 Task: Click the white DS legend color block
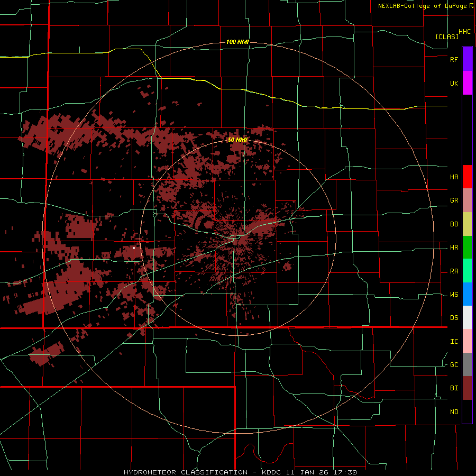click(467, 317)
